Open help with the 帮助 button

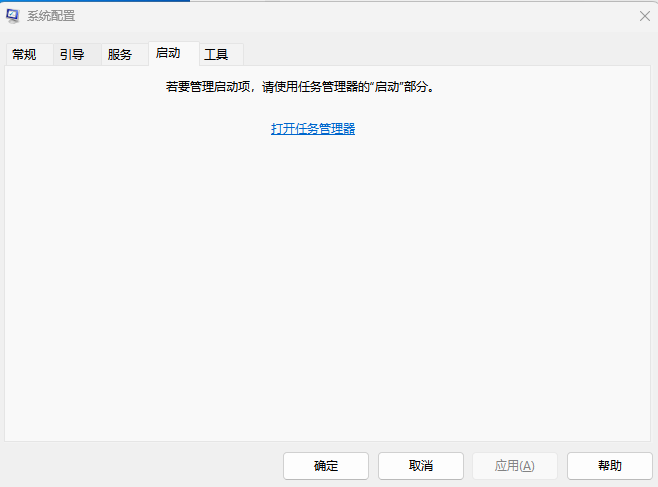[610, 466]
